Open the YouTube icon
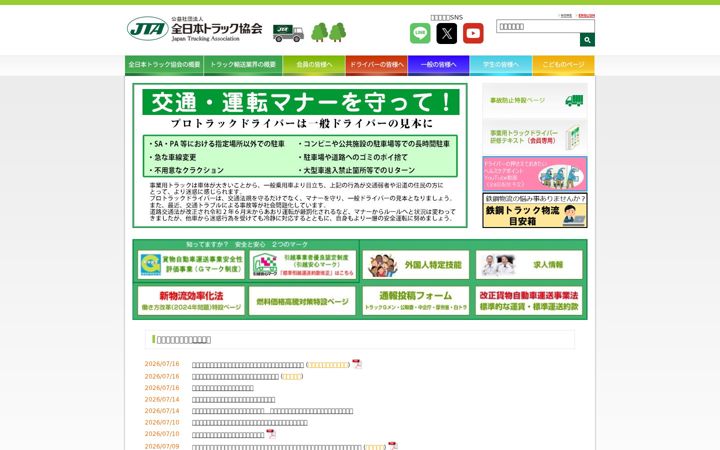The image size is (720, 450). [x=473, y=33]
